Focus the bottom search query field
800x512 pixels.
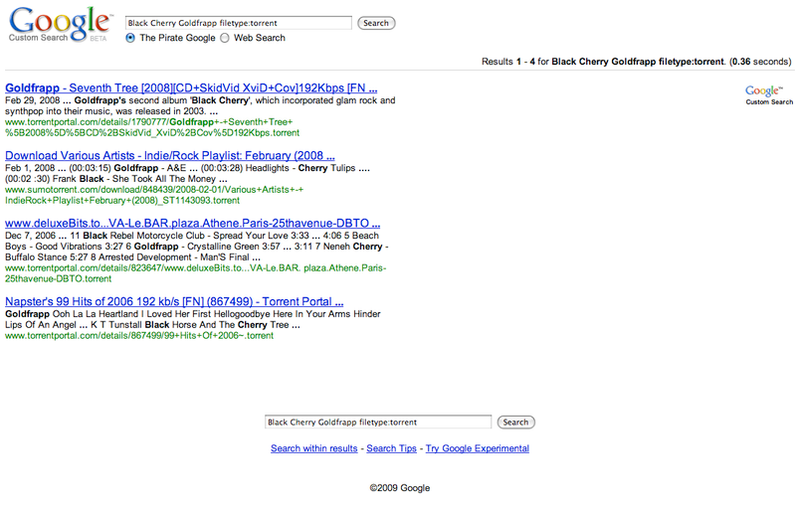point(378,422)
